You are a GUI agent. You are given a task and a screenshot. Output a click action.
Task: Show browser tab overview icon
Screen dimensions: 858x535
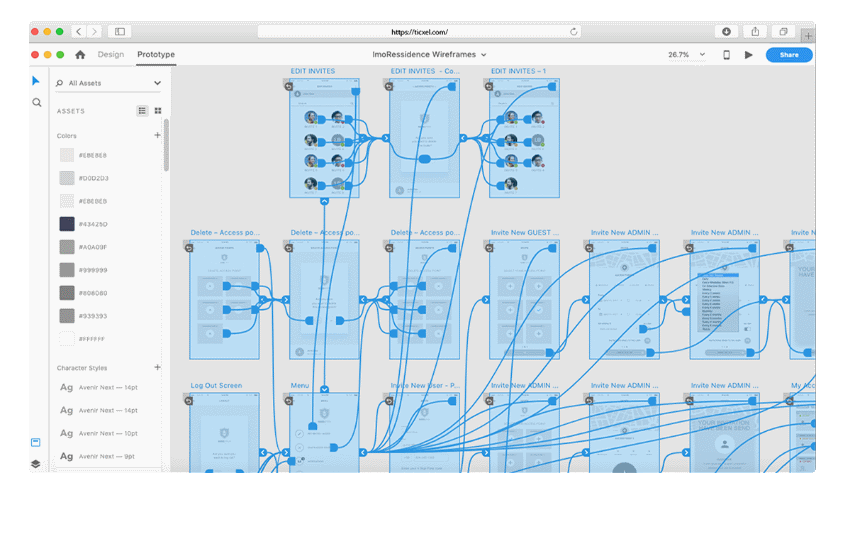click(x=784, y=32)
